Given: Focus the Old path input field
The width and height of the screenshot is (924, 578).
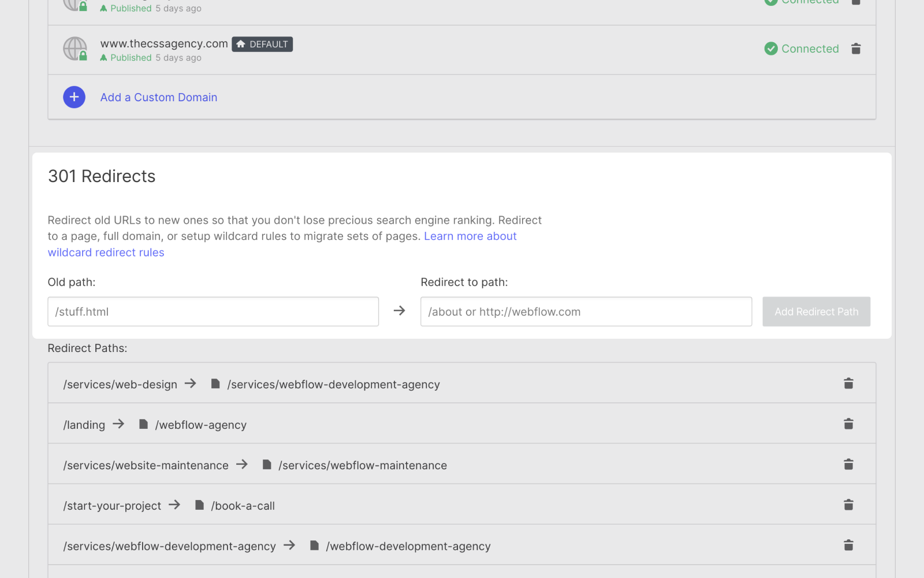Looking at the screenshot, I should tap(213, 312).
